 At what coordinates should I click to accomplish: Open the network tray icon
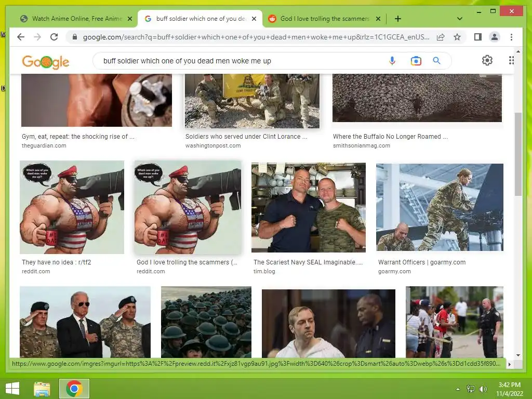pyautogui.click(x=470, y=389)
